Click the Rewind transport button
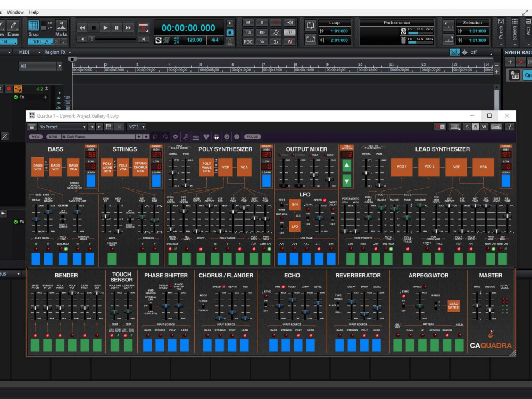Screen dimensions: 532x399 tap(82, 28)
